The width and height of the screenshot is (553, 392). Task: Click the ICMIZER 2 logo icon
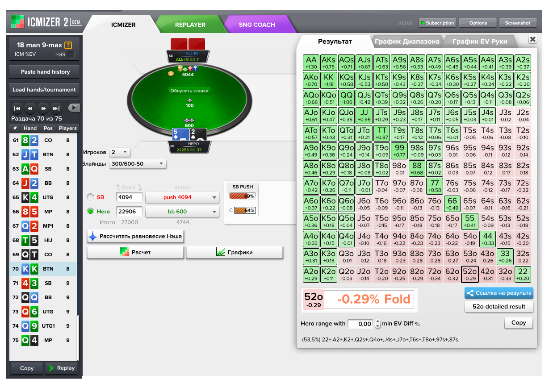pyautogui.click(x=18, y=21)
